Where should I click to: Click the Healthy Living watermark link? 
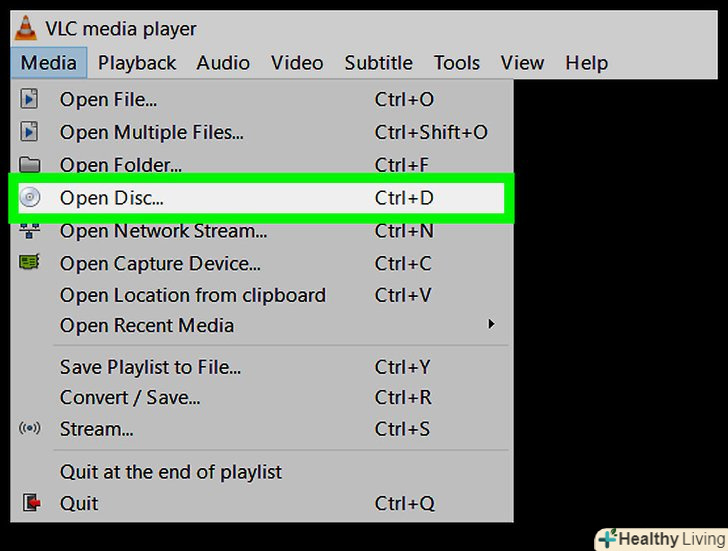click(659, 539)
